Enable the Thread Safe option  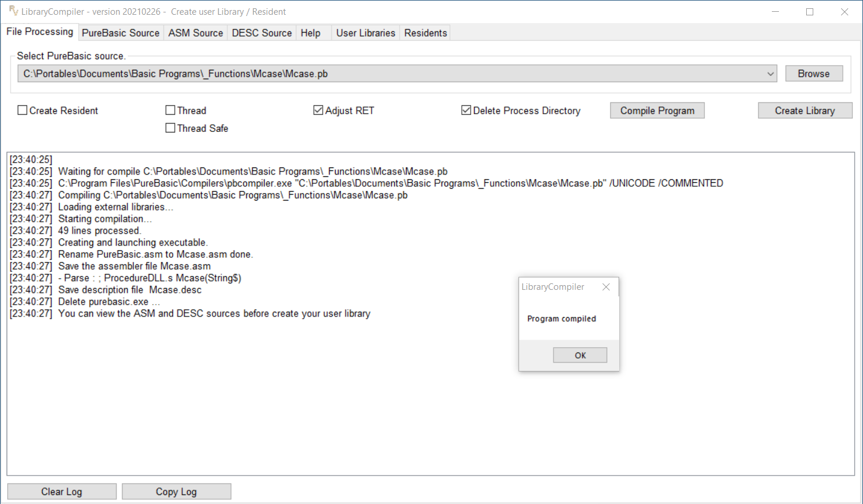click(170, 128)
